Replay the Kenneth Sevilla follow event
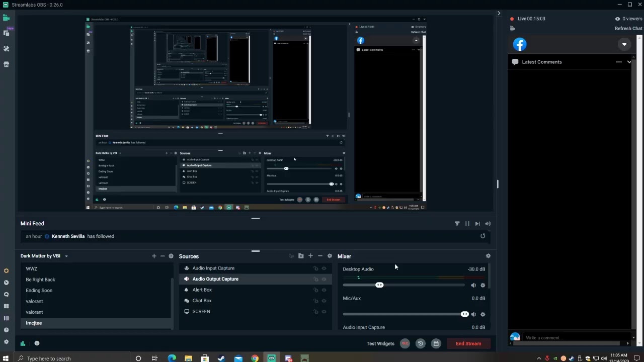 click(482, 236)
